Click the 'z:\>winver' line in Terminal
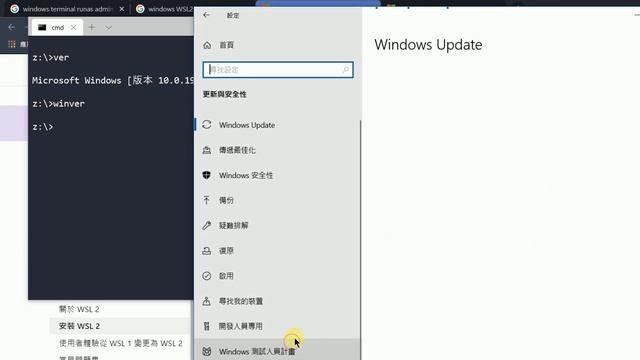 click(58, 104)
